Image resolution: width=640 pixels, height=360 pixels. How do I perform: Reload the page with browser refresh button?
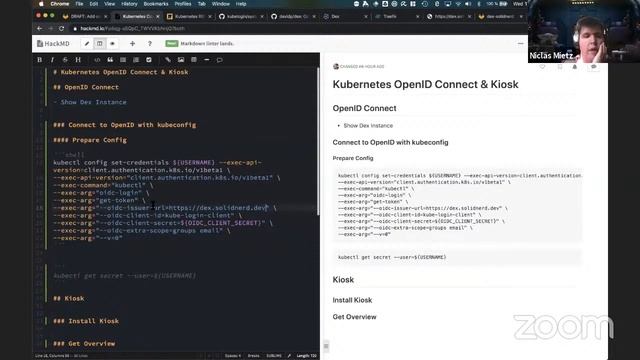pos(61,29)
